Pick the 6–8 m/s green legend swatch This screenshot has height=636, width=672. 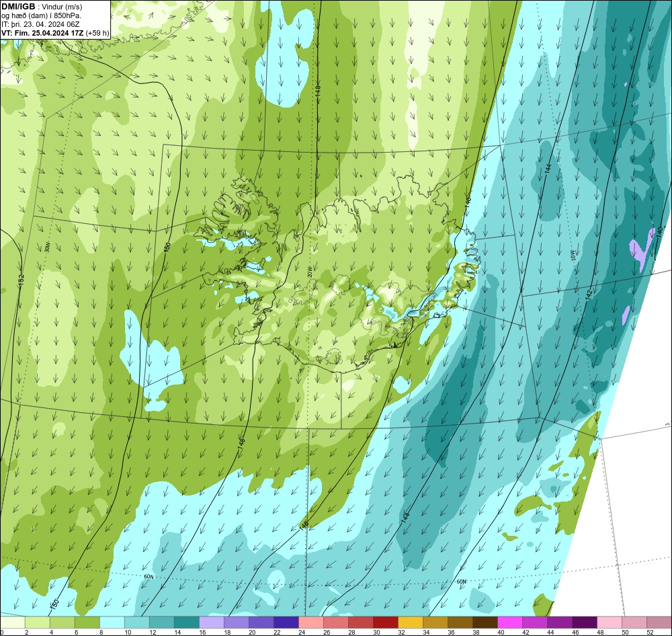pyautogui.click(x=87, y=623)
